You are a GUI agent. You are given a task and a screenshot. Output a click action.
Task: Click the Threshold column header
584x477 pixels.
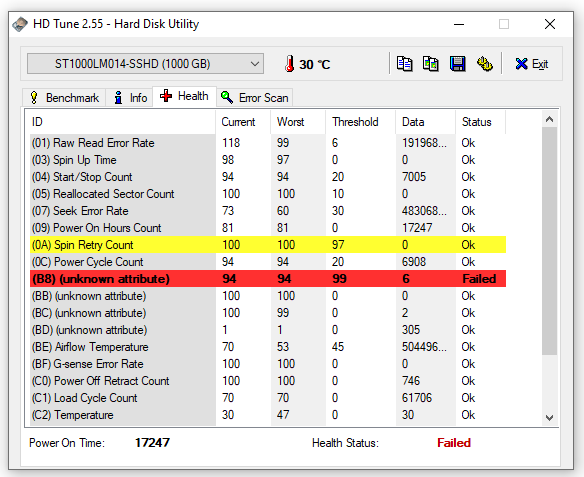pyautogui.click(x=361, y=122)
